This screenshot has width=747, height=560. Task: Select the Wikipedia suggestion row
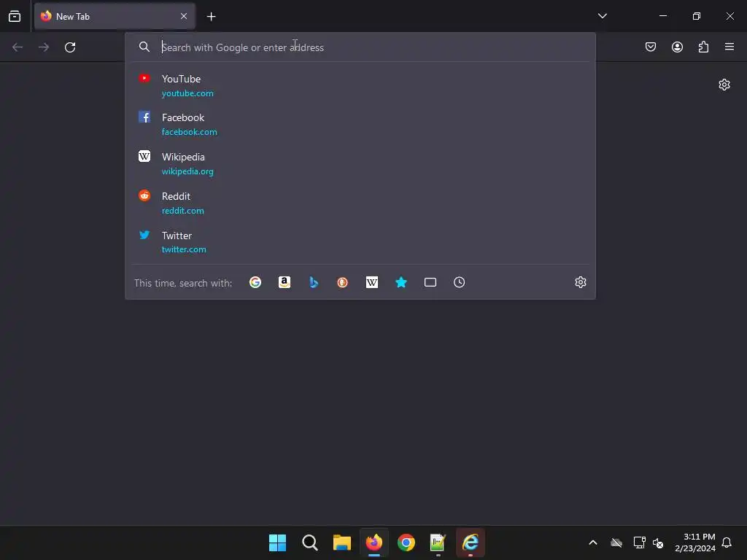tap(360, 163)
